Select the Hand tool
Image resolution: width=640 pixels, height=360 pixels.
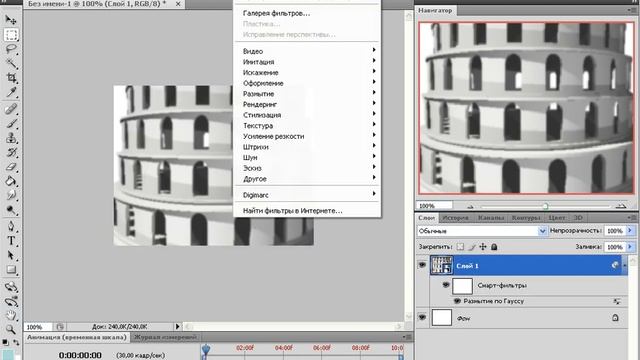[11, 316]
